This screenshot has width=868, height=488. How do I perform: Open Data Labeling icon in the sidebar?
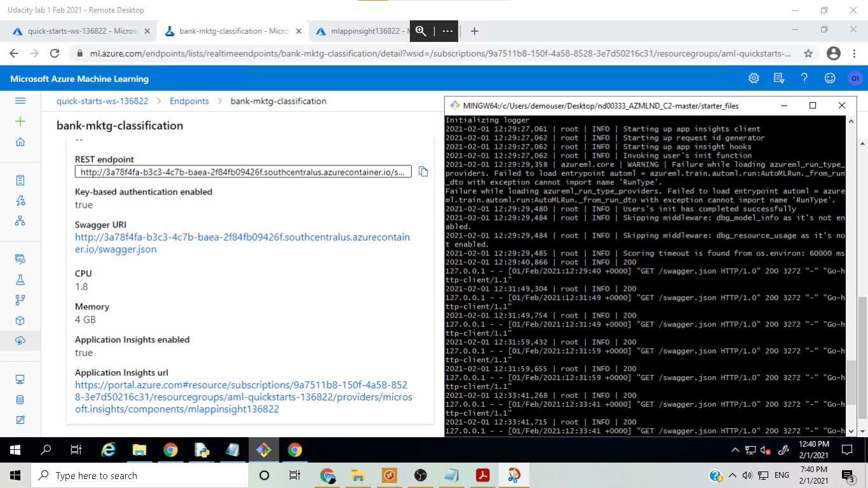coord(20,420)
